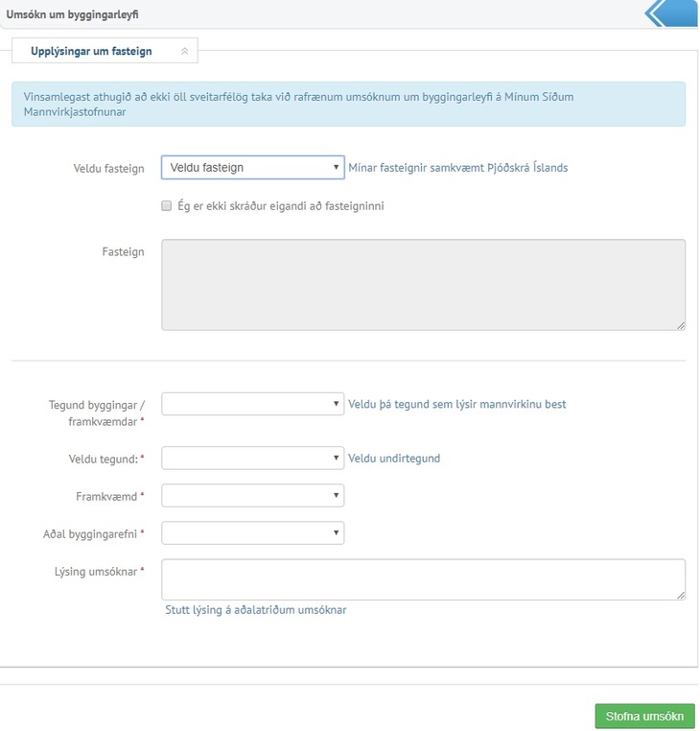Open the Framkvæmd dropdown list
This screenshot has height=731, width=700.
click(252, 496)
